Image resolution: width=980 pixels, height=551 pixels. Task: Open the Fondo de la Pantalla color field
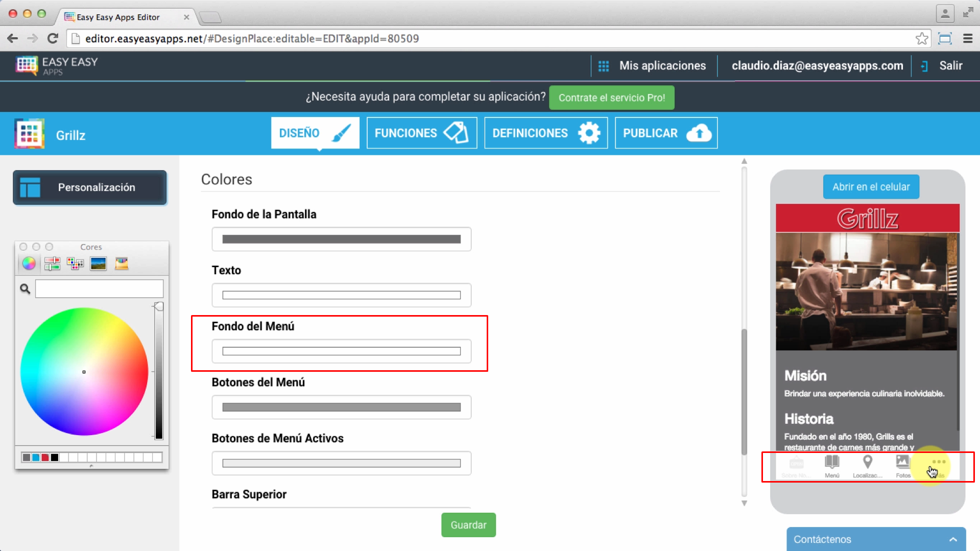coord(341,239)
